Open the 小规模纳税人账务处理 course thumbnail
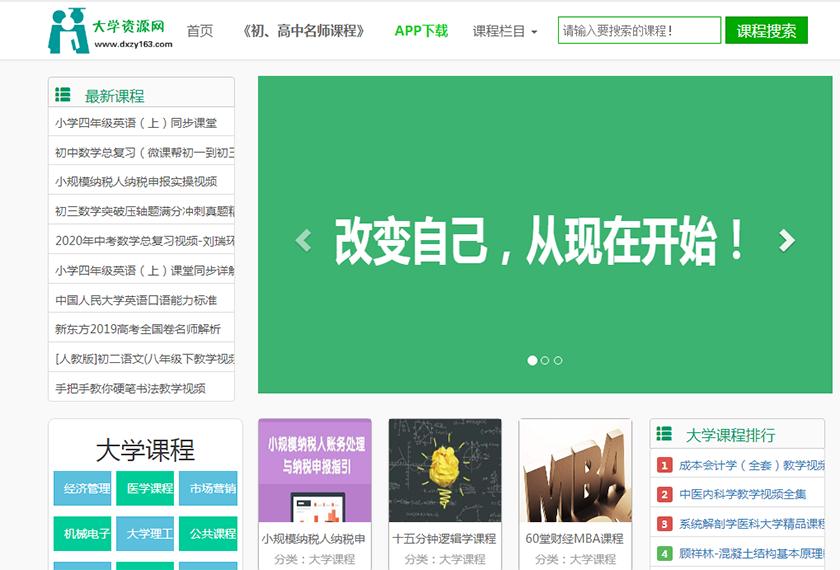Screen dimensions: 840x570 point(314,470)
